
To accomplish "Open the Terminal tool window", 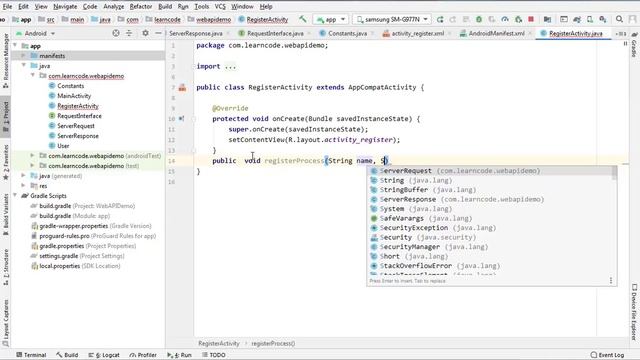I will [31, 355].
